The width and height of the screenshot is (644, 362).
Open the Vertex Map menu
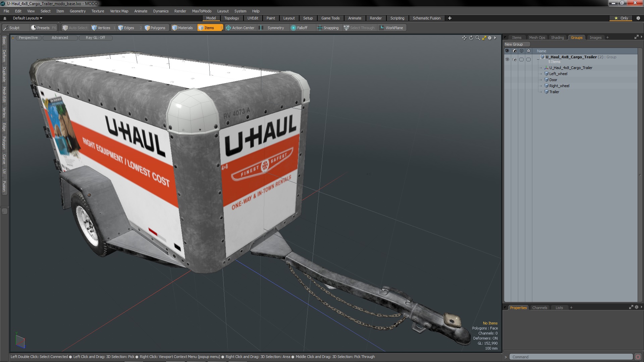(119, 11)
